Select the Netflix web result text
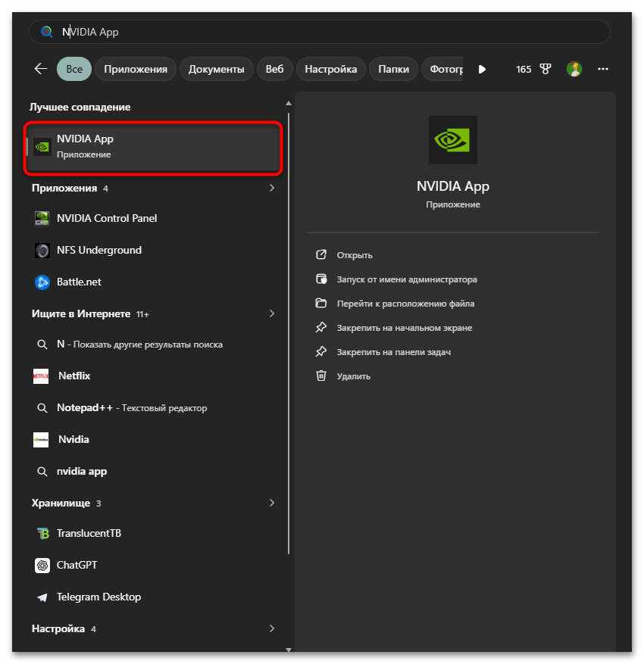The height and width of the screenshot is (664, 644). [74, 376]
